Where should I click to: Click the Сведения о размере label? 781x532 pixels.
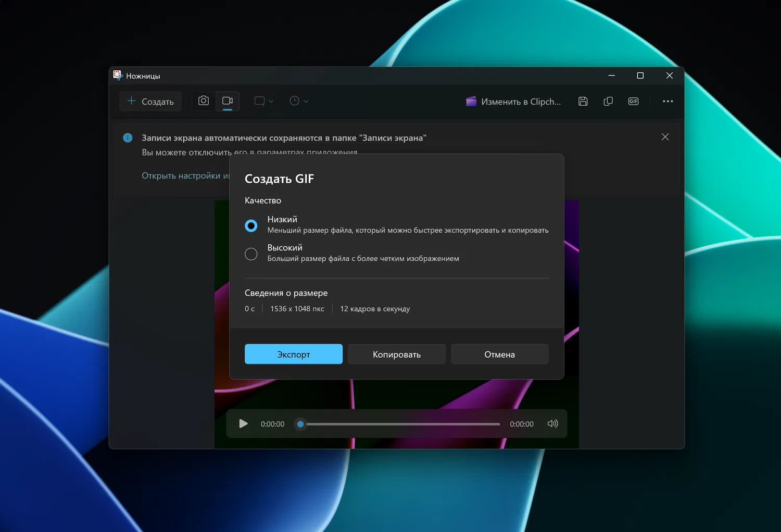pyautogui.click(x=286, y=293)
